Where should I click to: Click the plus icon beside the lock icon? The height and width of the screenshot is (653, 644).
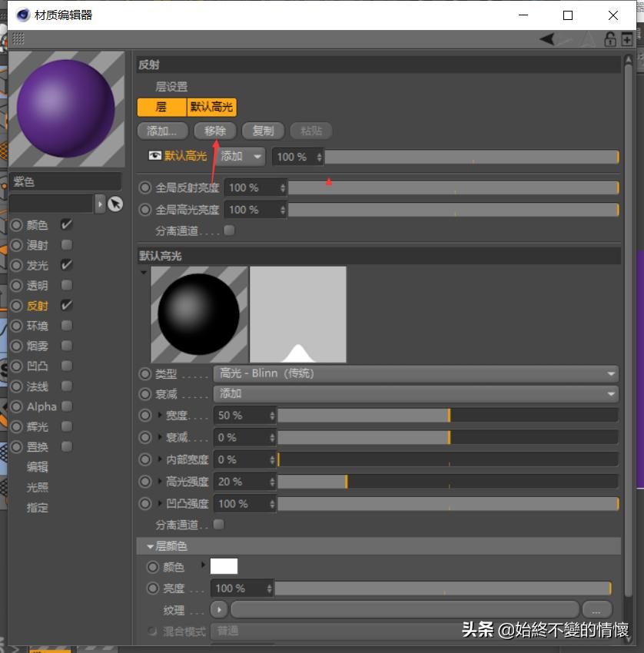click(x=627, y=40)
